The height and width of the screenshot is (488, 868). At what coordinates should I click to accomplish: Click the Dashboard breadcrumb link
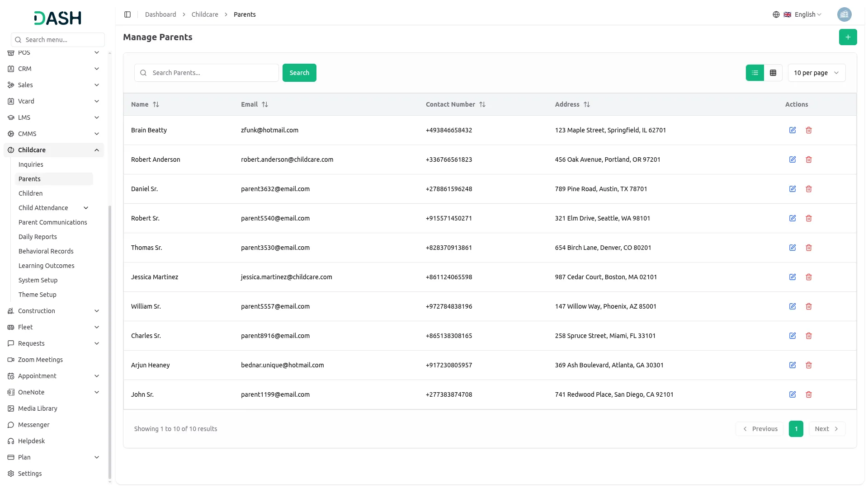(x=160, y=14)
